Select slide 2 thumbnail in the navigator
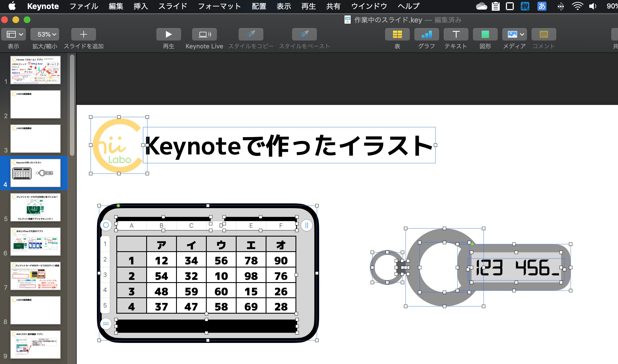The width and height of the screenshot is (618, 364). (x=35, y=104)
